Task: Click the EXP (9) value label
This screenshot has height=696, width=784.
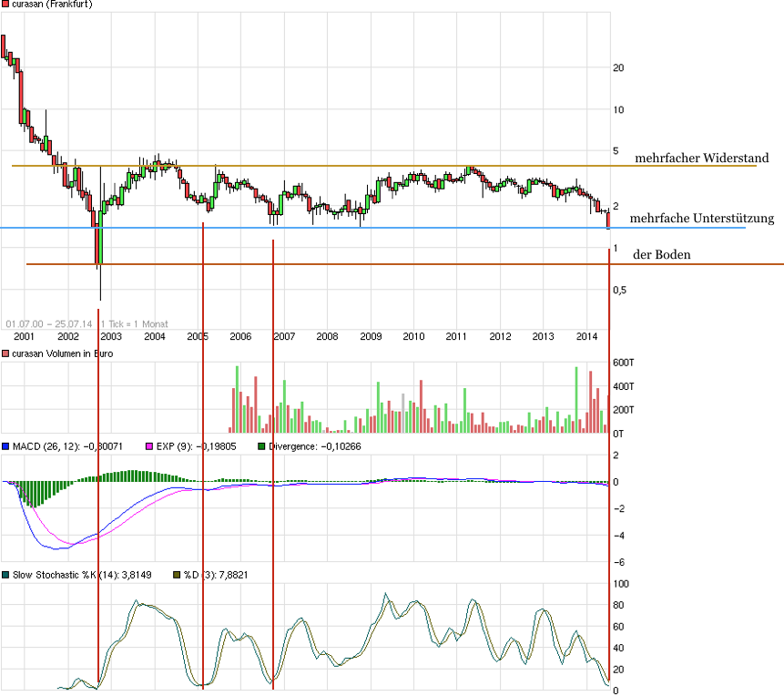Action: (196, 446)
